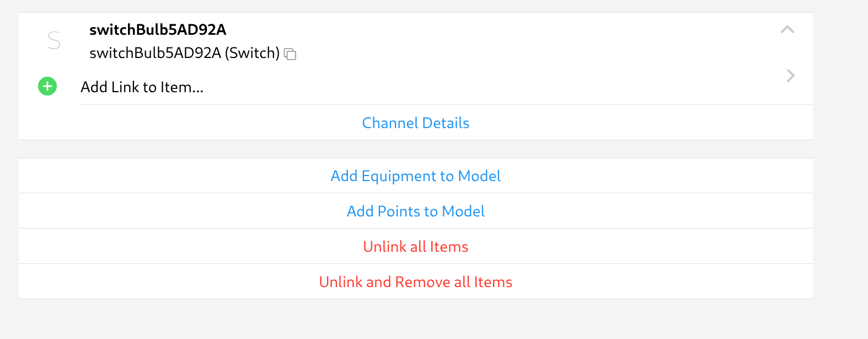This screenshot has height=339, width=868.
Task: Click the blue Channel Details link
Action: [x=415, y=123]
